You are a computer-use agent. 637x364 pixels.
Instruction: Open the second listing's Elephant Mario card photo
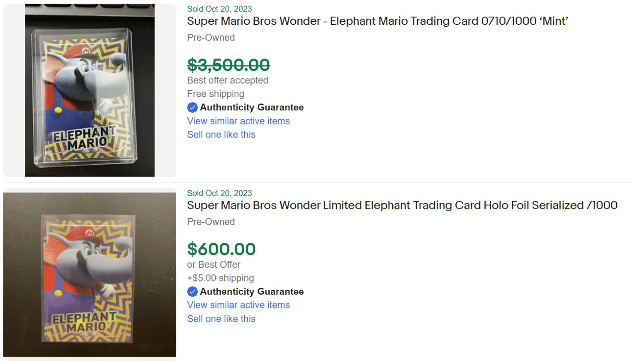[89, 274]
